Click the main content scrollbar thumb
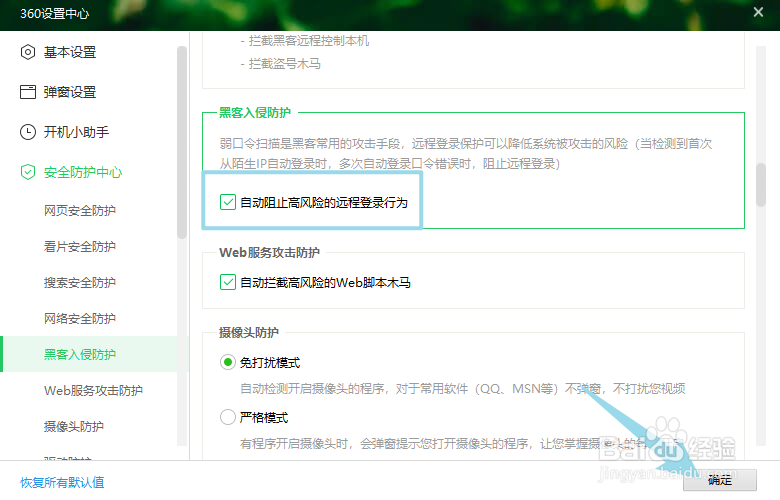This screenshot has width=780, height=500. [761, 185]
